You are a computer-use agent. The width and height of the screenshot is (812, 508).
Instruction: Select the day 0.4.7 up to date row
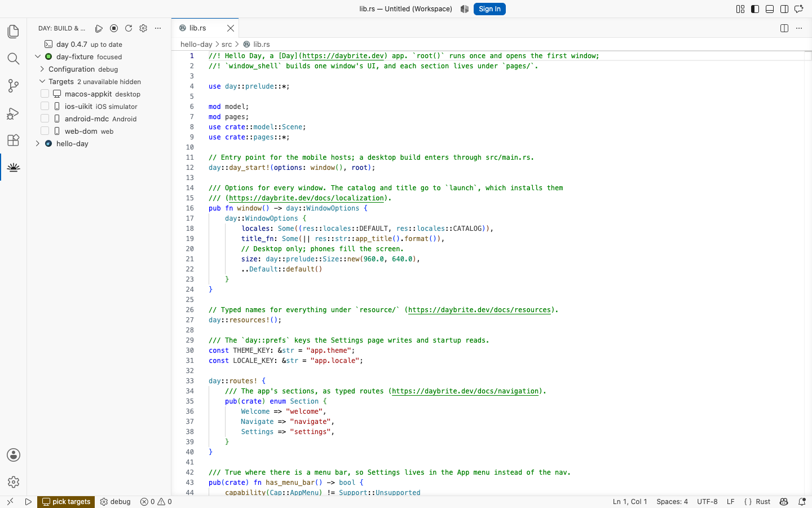99,44
